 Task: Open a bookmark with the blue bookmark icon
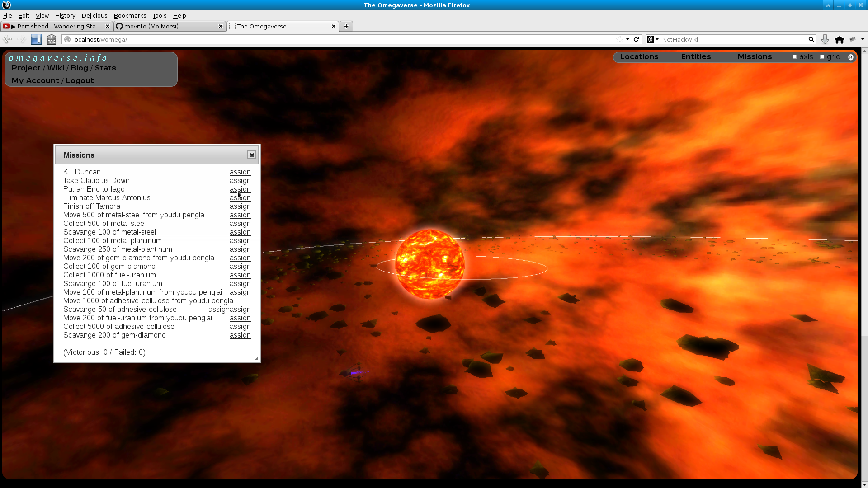tap(36, 39)
